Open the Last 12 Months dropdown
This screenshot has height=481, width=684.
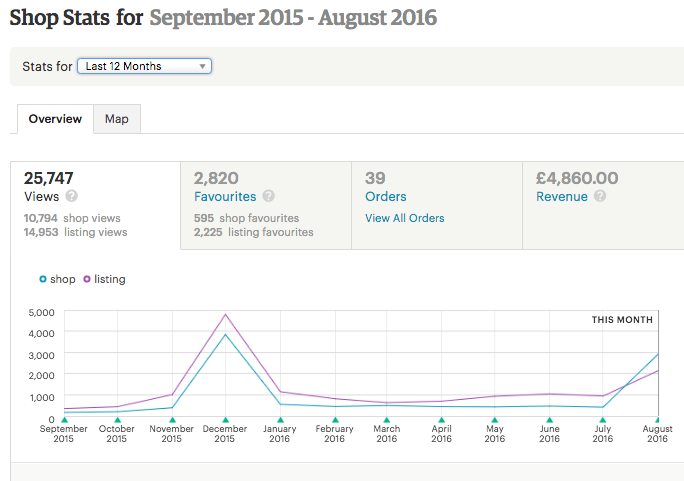(144, 66)
